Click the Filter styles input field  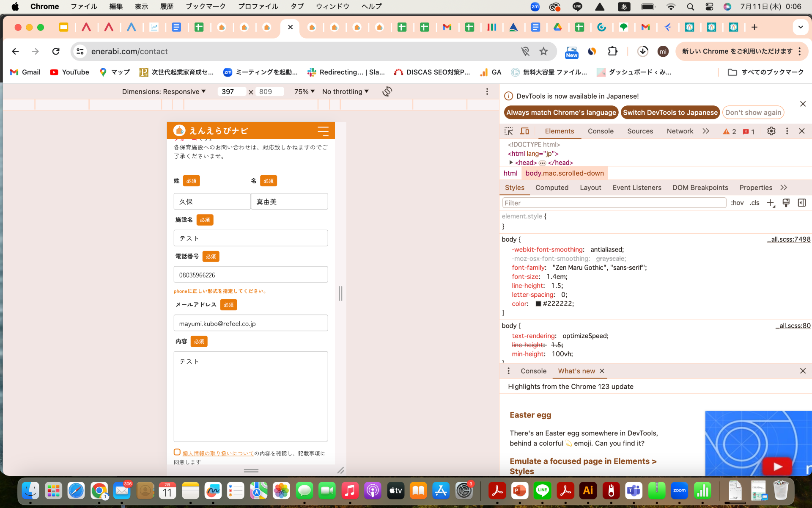(613, 202)
